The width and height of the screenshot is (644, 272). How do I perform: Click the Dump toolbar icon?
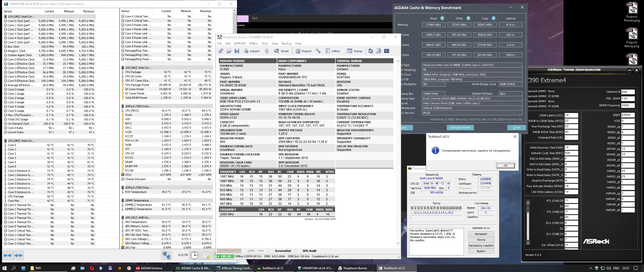355,51
